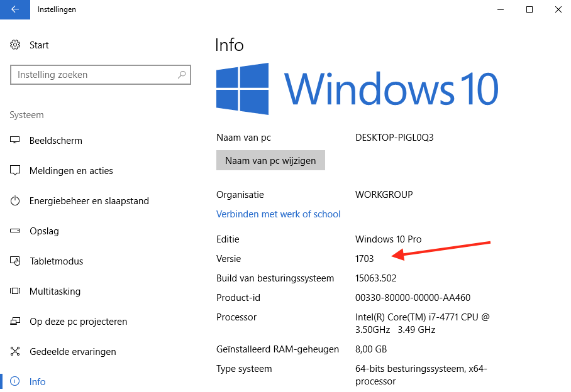Viewport: 571px width, 392px height.
Task: Focus the Instelling zoeken search field
Action: (x=94, y=75)
